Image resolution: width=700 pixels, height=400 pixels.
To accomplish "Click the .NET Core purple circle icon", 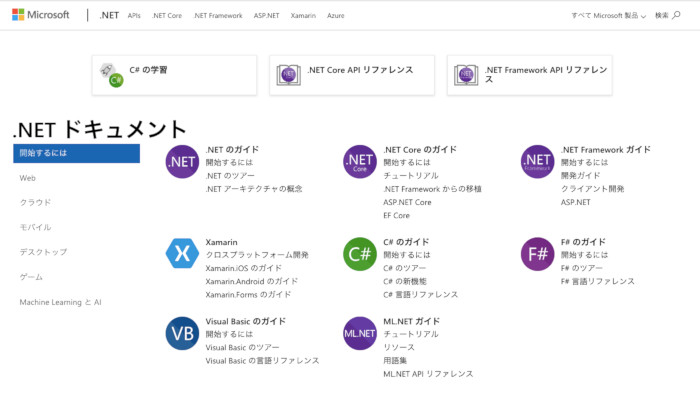I will [x=360, y=161].
